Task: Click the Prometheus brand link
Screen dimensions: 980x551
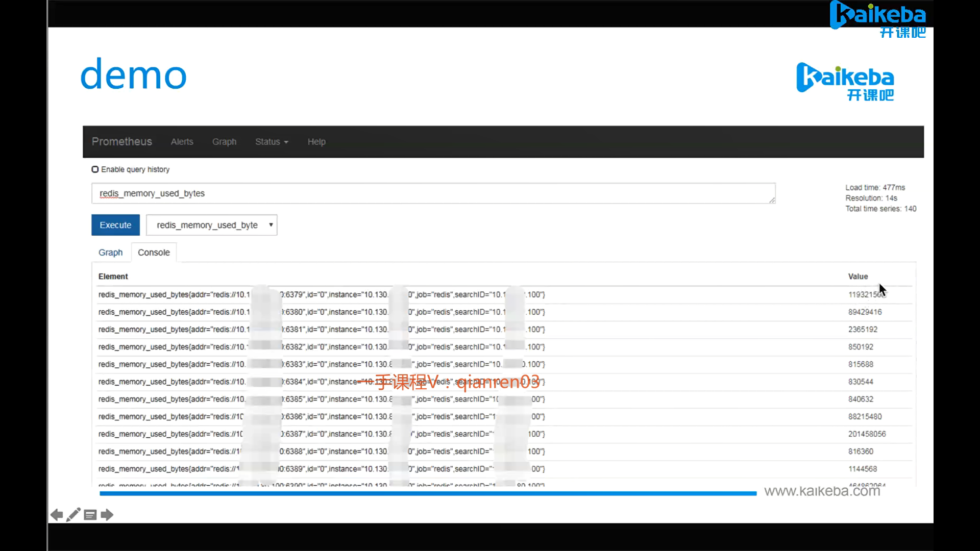Action: pyautogui.click(x=121, y=141)
